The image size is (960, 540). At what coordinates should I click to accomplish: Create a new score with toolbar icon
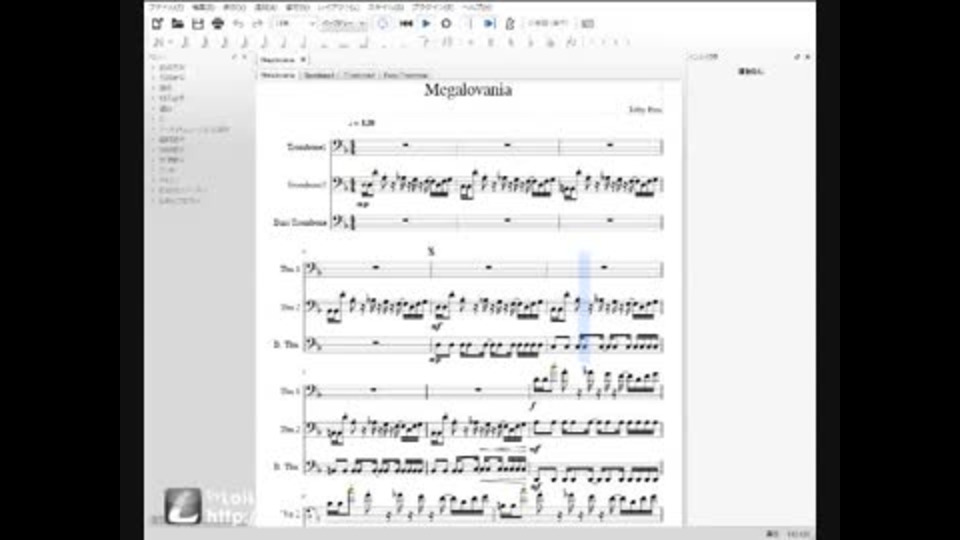point(157,24)
